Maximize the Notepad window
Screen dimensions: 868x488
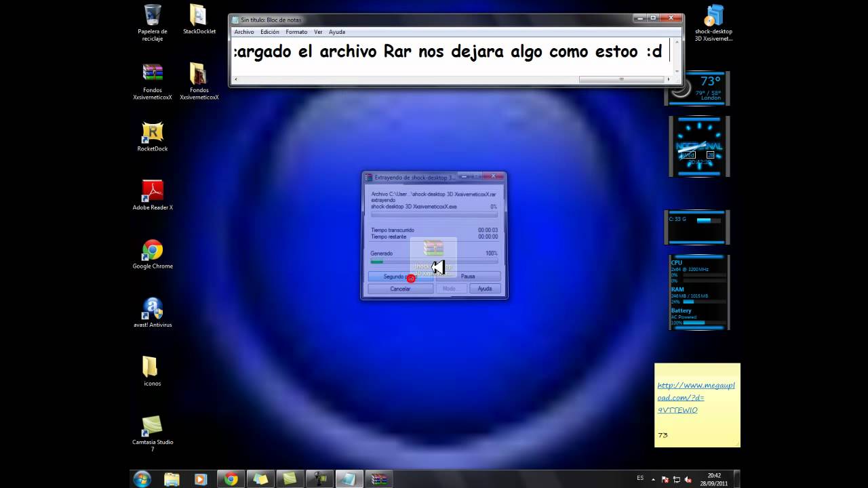[652, 18]
